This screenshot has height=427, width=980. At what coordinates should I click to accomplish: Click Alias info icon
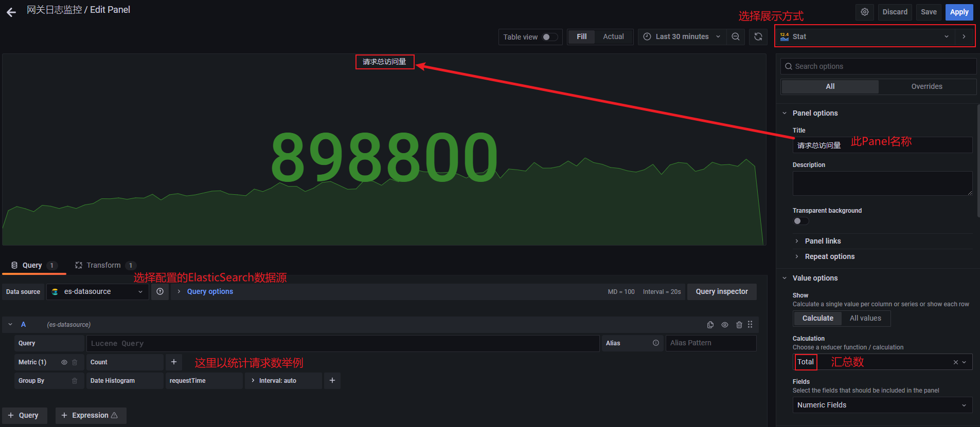coord(656,343)
